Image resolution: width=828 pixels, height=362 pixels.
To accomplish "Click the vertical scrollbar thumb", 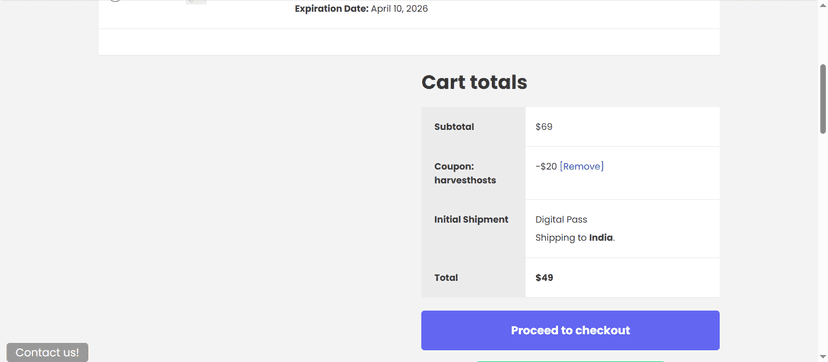I will point(823,99).
